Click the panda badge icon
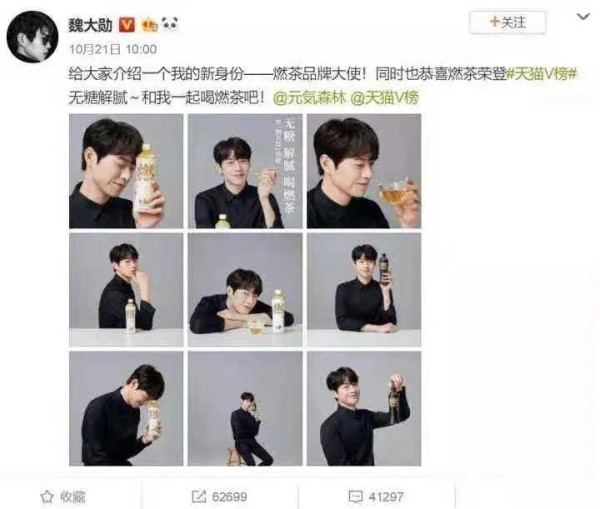The width and height of the screenshot is (600, 509). tap(170, 24)
